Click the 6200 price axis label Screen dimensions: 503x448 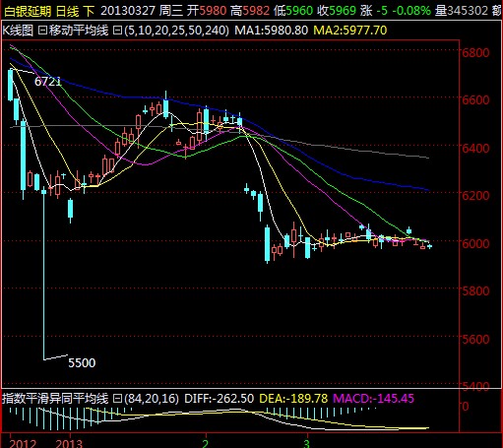click(x=475, y=196)
